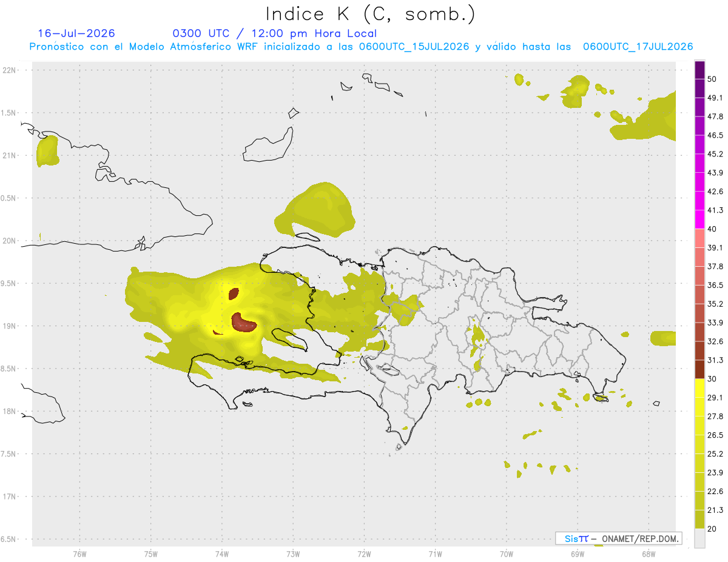Click the longitude label "72W"
Screen dimensions: 728x562
coord(364,553)
